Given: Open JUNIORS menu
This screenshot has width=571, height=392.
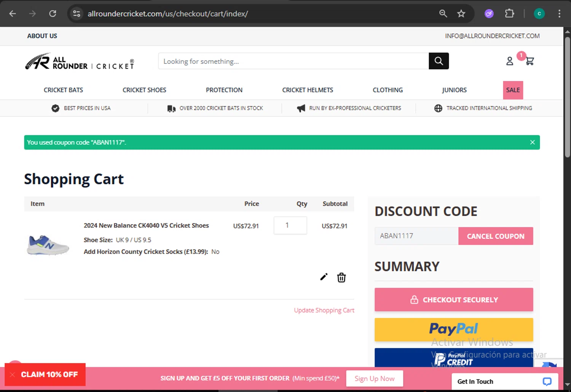Looking at the screenshot, I should [x=454, y=90].
